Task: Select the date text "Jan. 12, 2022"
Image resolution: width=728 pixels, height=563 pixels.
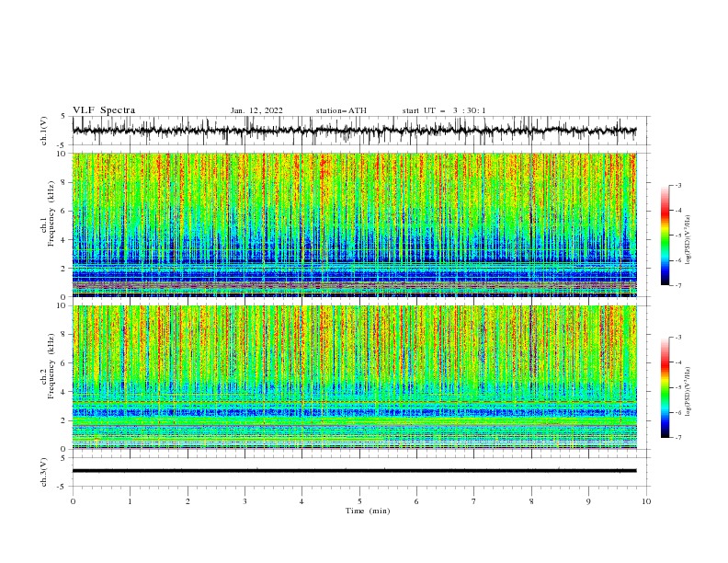Action: click(x=256, y=110)
